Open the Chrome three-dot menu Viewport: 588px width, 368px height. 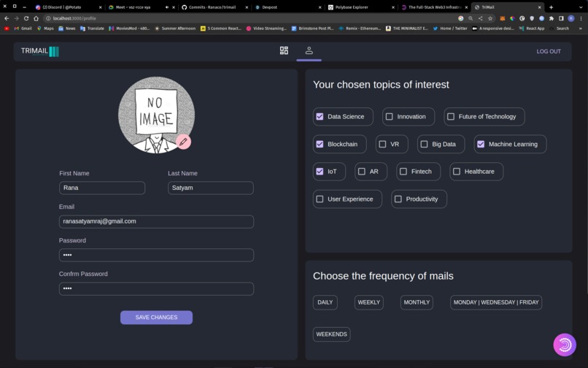(581, 18)
